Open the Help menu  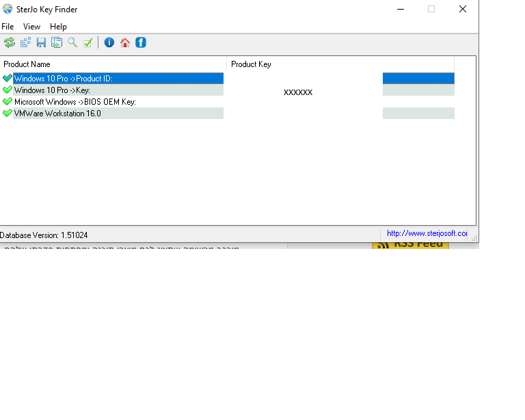coord(58,27)
